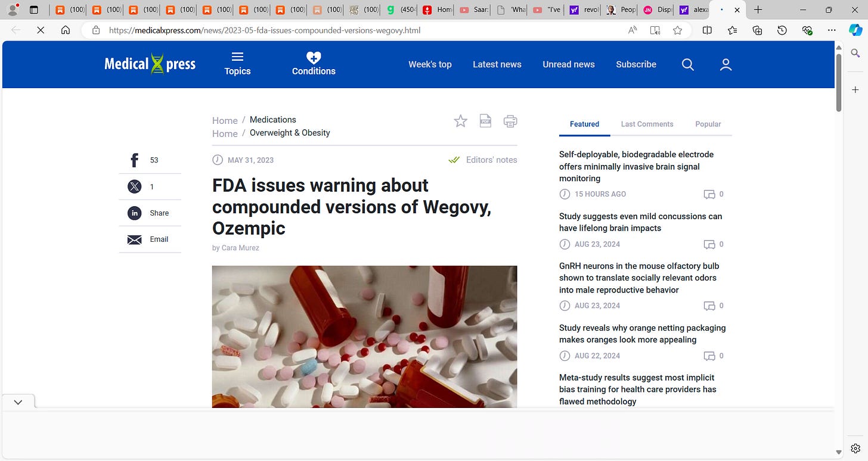Open the Conditions menu
868x461 pixels.
click(314, 64)
